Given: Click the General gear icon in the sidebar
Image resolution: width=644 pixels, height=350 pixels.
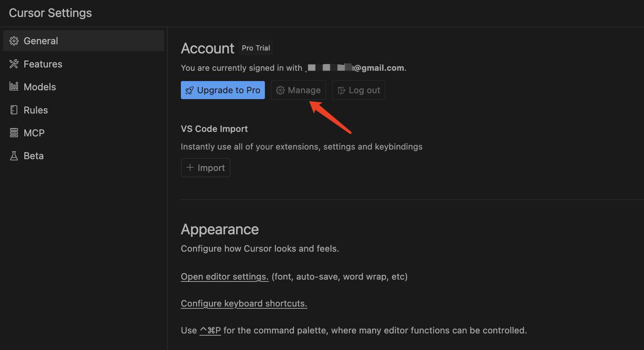Looking at the screenshot, I should 14,41.
